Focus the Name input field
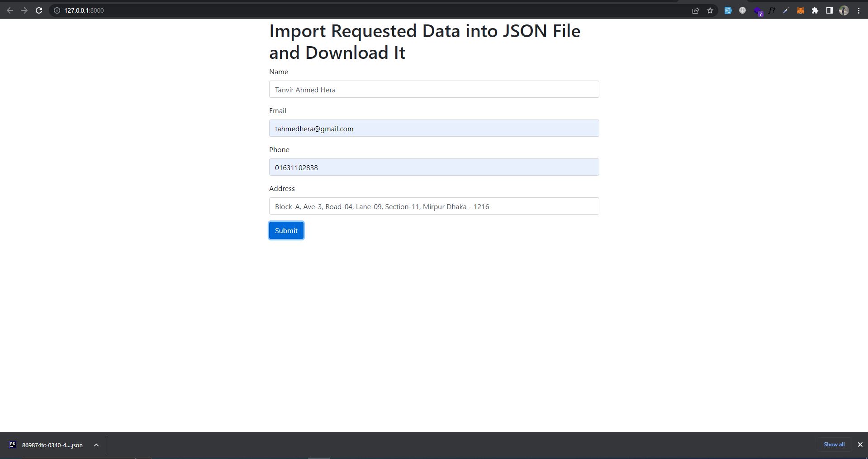 tap(434, 89)
